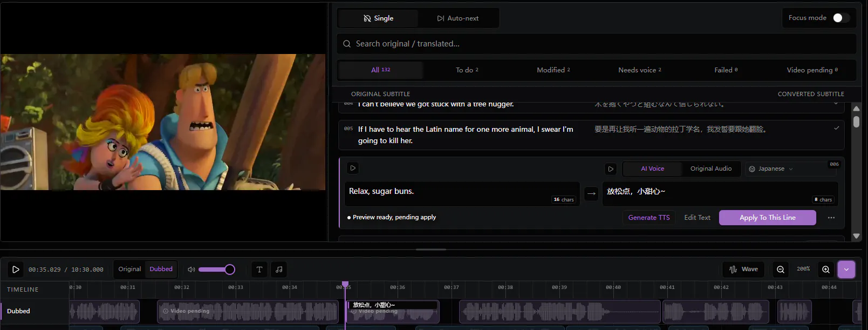868x330 pixels.
Task: Play converted audio preview for line 006
Action: 611,169
